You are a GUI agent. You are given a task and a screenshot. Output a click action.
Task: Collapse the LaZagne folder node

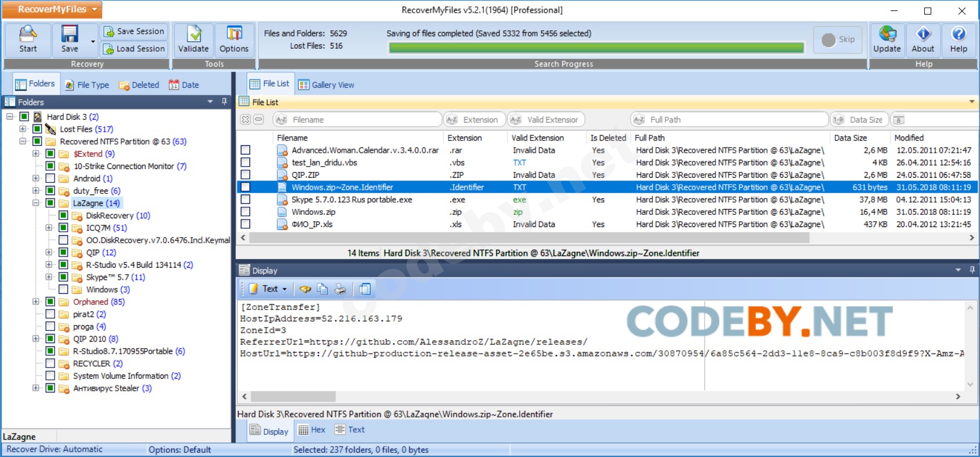tap(36, 203)
